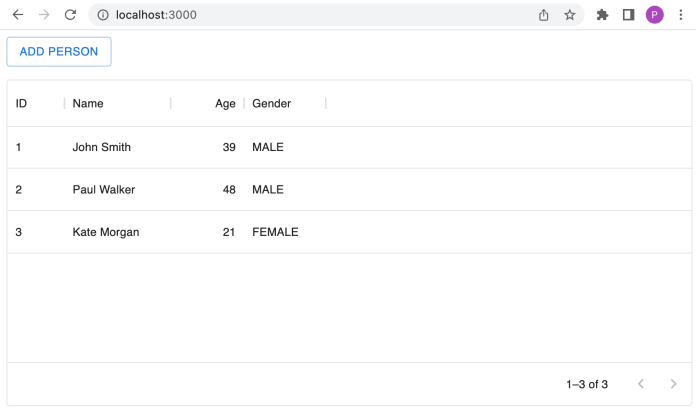Image resolution: width=696 pixels, height=418 pixels.
Task: Sort by the Name column header
Action: coord(88,104)
